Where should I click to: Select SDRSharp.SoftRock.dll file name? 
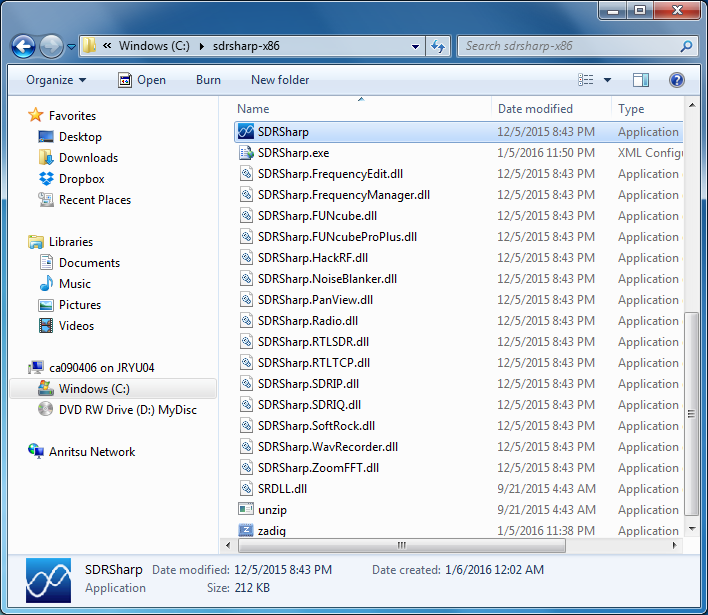click(x=316, y=425)
